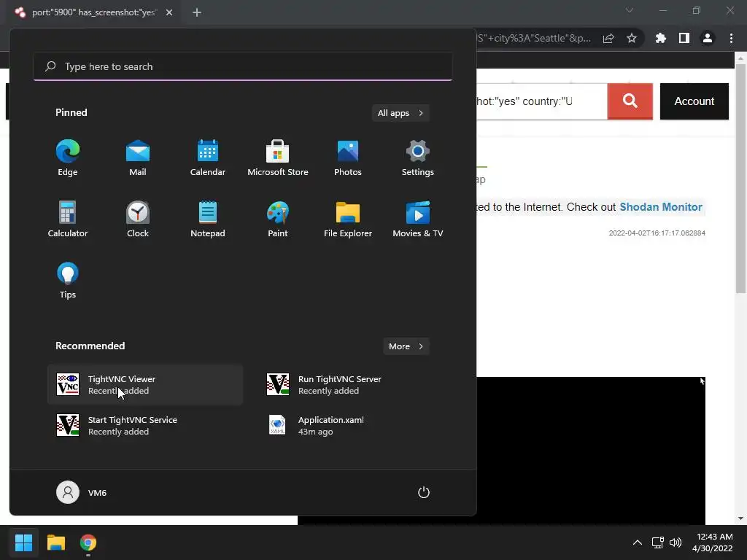The image size is (747, 560).
Task: Close the Shodan port:5900 tab
Action: pyautogui.click(x=169, y=12)
